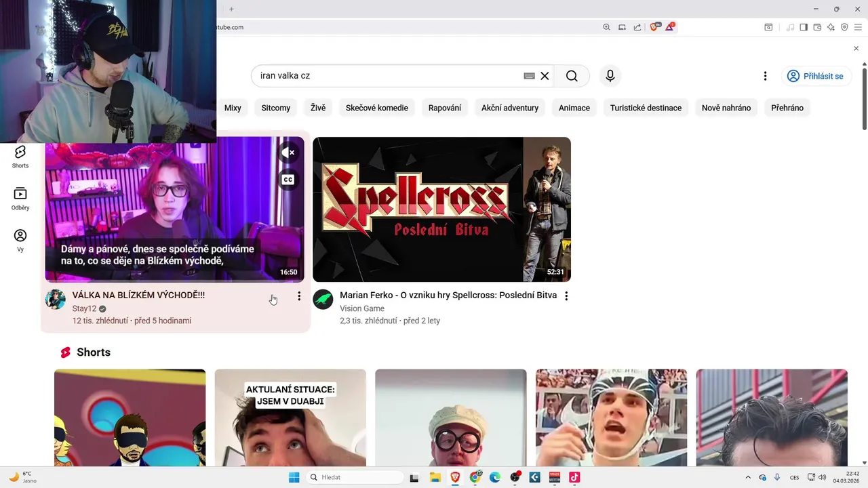Show hidden system tray icons chevron
The image size is (868, 488).
point(748,477)
